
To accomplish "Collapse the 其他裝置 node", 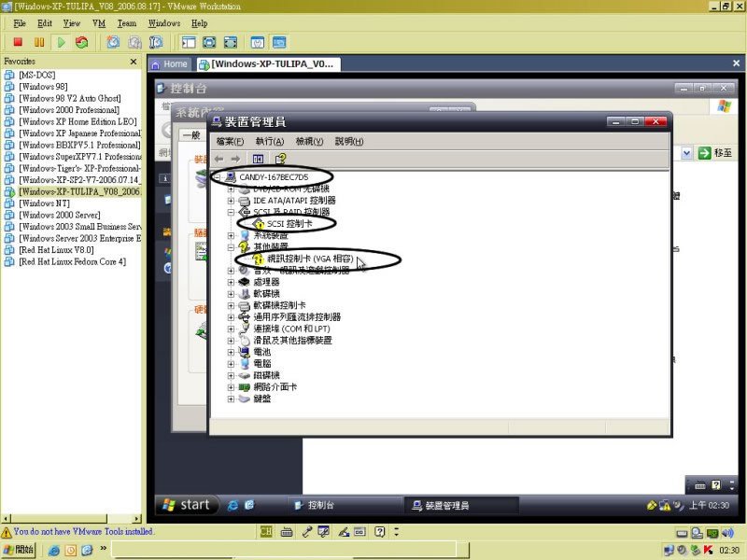I will pos(231,247).
